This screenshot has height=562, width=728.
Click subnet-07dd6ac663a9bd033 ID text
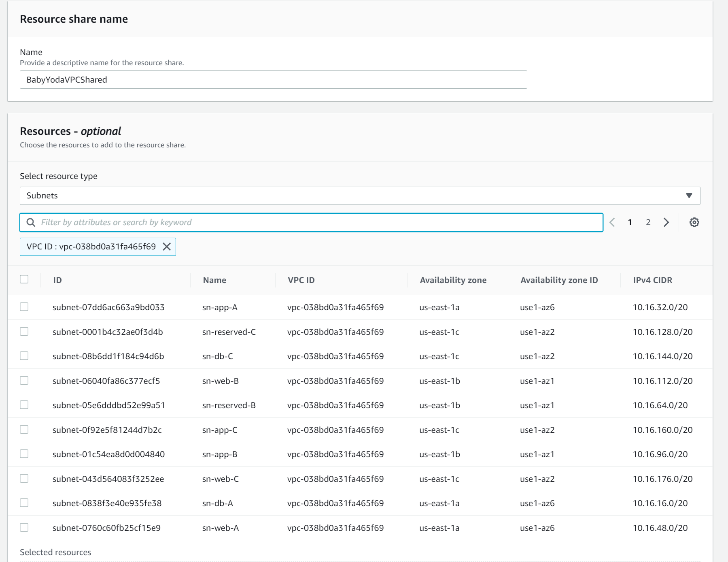tap(108, 307)
